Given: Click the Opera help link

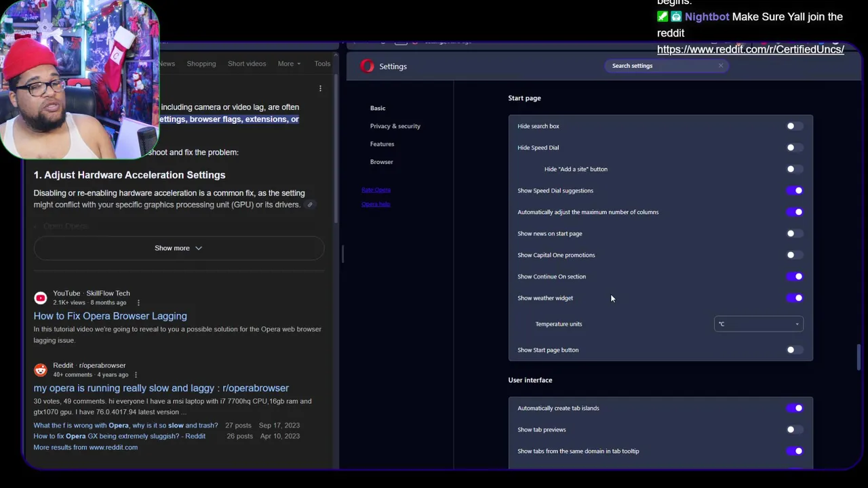Looking at the screenshot, I should (376, 204).
